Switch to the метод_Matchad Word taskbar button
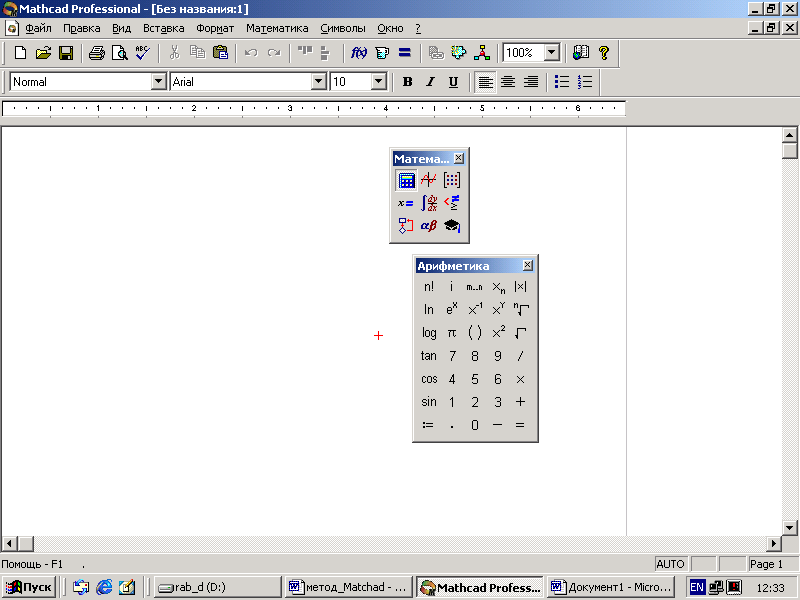This screenshot has height=600, width=800. (349, 587)
